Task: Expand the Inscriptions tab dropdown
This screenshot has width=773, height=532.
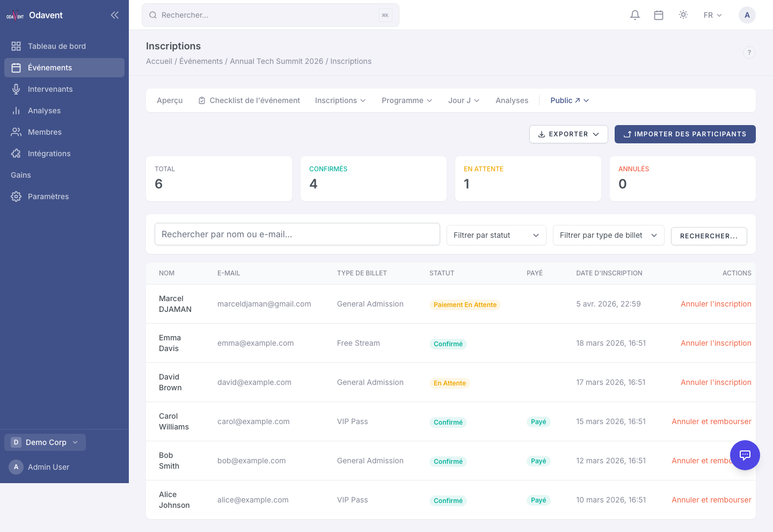Action: click(x=340, y=100)
